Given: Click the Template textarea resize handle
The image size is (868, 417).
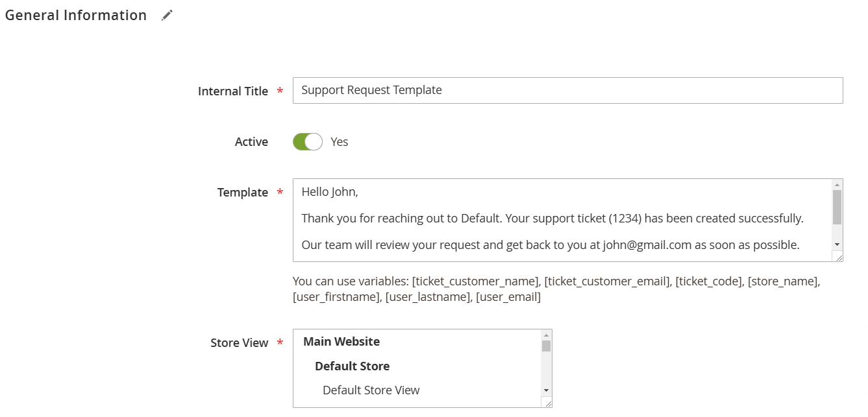Looking at the screenshot, I should click(x=838, y=257).
